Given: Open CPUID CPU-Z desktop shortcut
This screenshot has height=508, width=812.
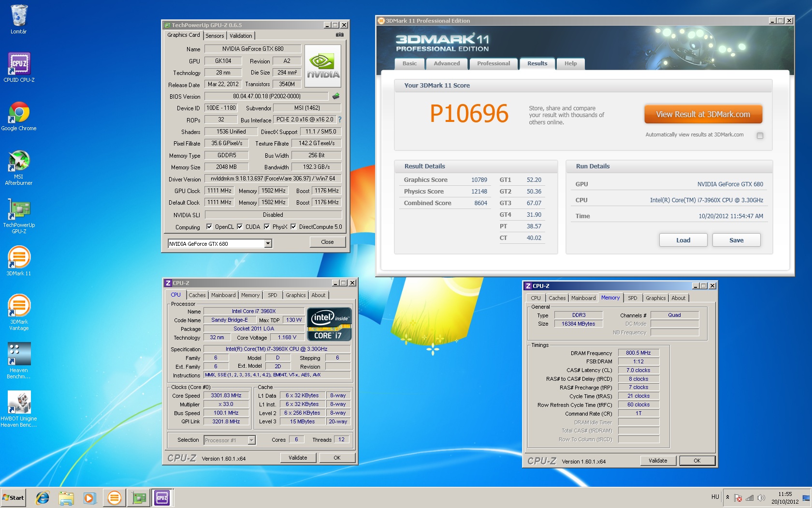Looking at the screenshot, I should click(x=19, y=67).
